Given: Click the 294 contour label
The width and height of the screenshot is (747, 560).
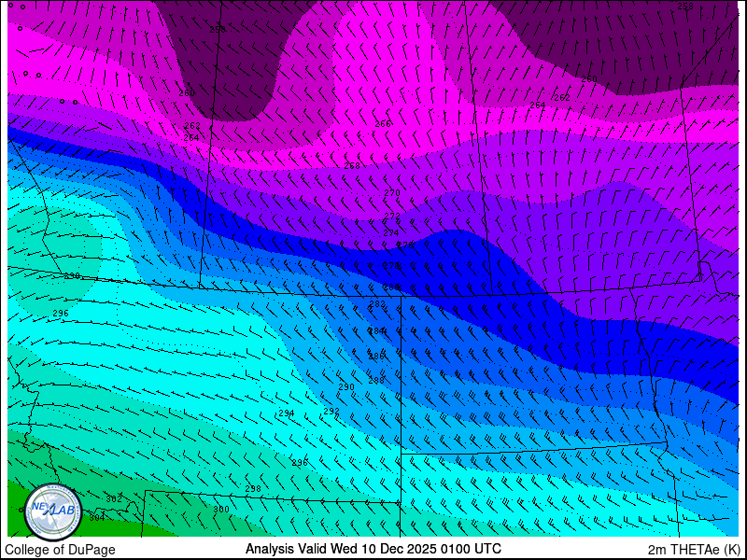Looking at the screenshot, I should coord(287,413).
